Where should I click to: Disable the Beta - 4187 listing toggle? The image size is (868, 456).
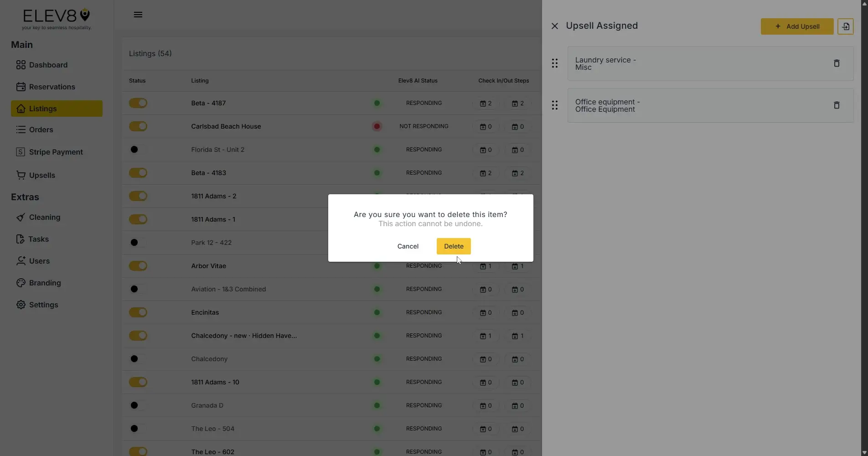(x=138, y=103)
